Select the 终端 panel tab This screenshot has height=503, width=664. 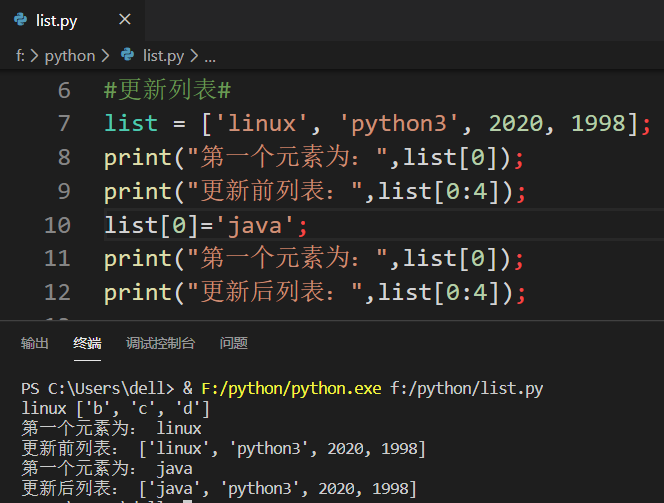[87, 343]
